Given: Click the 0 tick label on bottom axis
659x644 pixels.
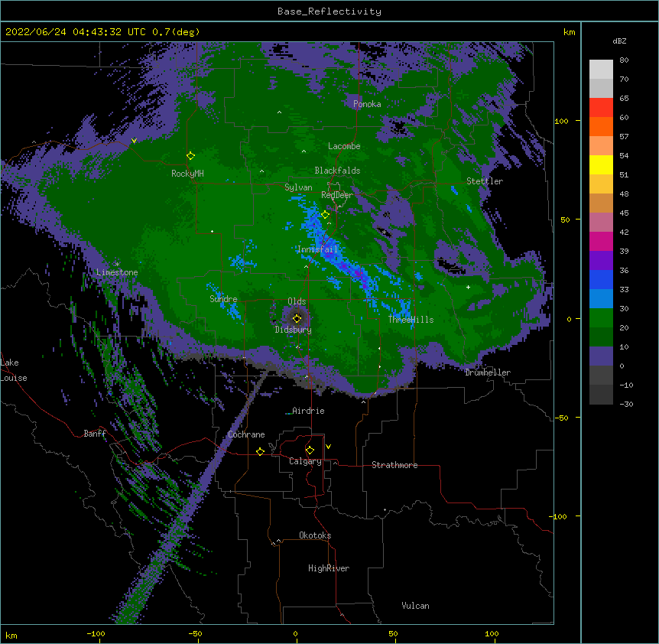Looking at the screenshot, I should click(x=295, y=633).
